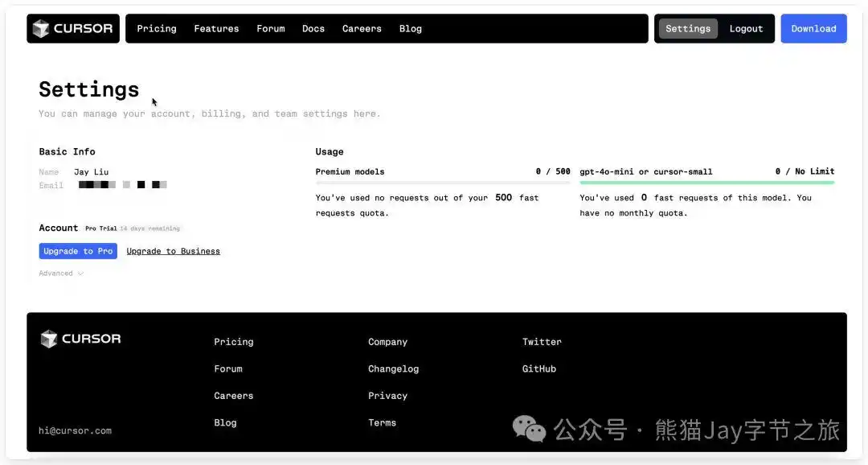The height and width of the screenshot is (465, 868).
Task: Click the Cursor logo in the footer
Action: (x=80, y=339)
